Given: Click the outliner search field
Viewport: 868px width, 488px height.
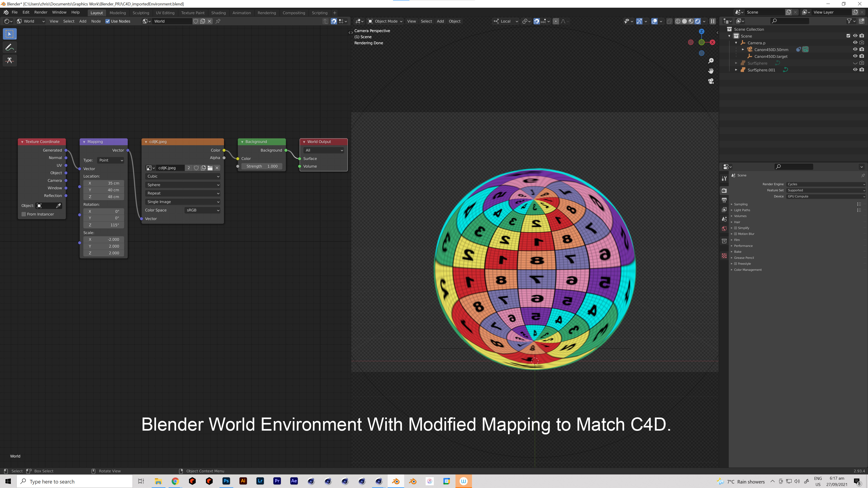Looking at the screenshot, I should click(x=790, y=21).
